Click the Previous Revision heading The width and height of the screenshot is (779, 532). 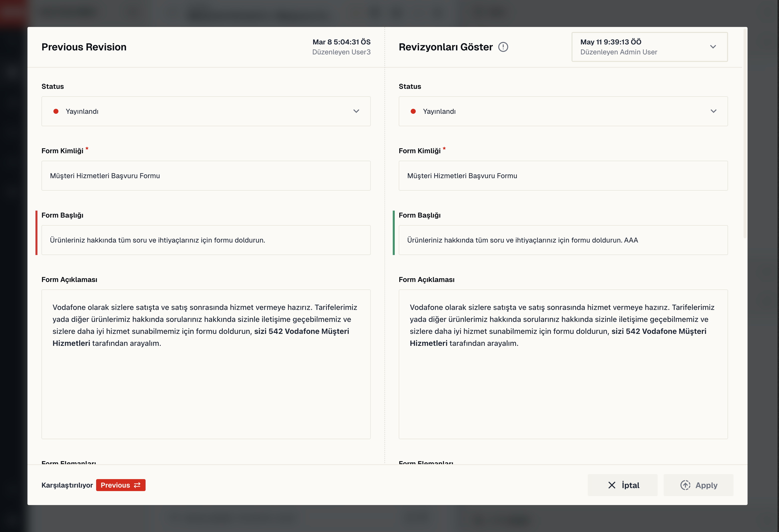(x=84, y=47)
